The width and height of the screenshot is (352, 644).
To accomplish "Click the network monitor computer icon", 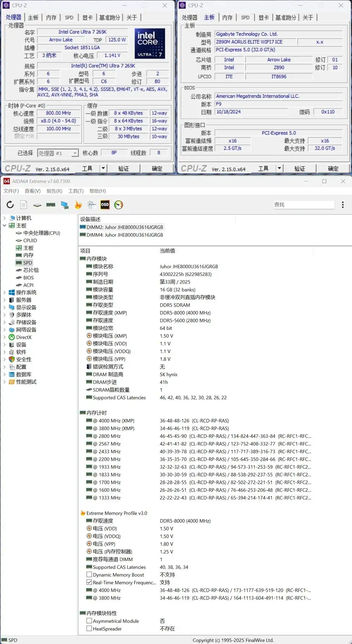I will click(x=65, y=205).
